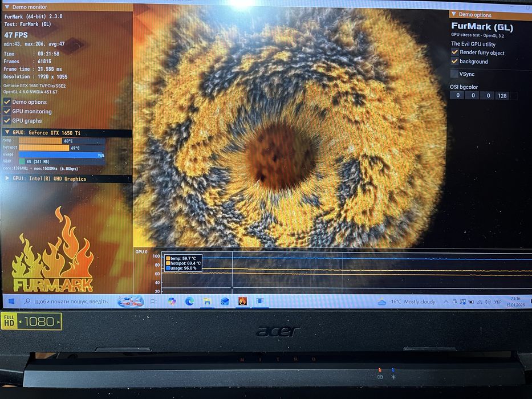
Task: Toggle Demo options checkbox in monitor
Action: [x=7, y=102]
